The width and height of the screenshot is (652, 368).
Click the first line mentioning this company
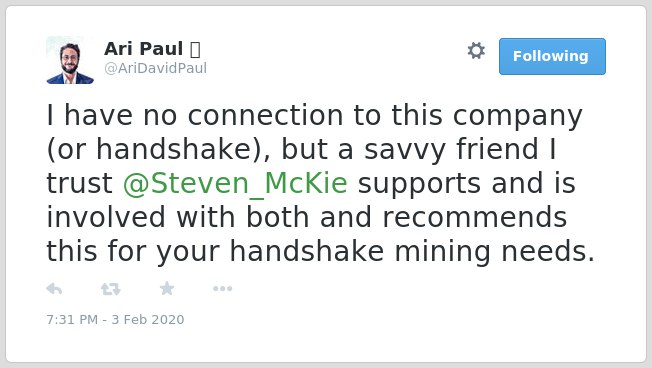coord(314,115)
